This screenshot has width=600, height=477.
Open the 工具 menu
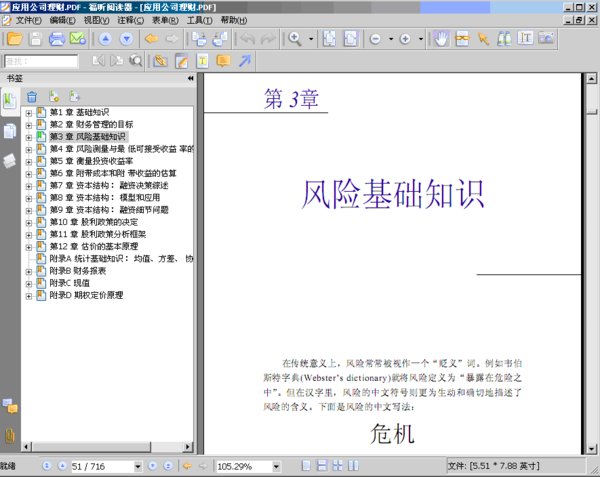point(199,20)
